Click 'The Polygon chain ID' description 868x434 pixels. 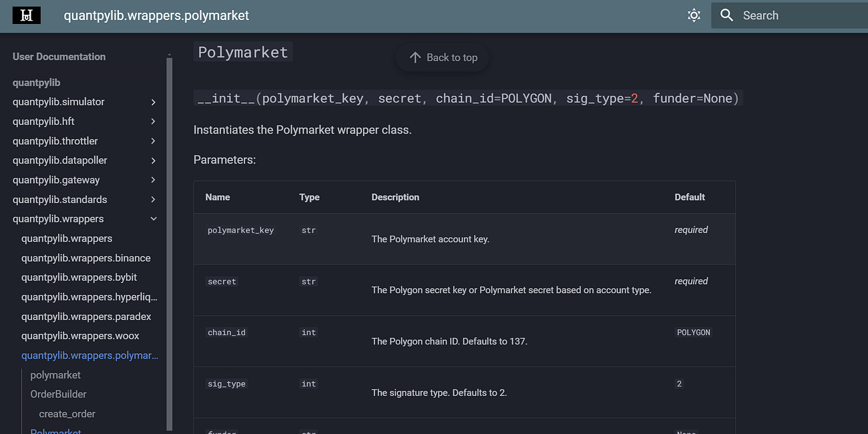point(449,341)
